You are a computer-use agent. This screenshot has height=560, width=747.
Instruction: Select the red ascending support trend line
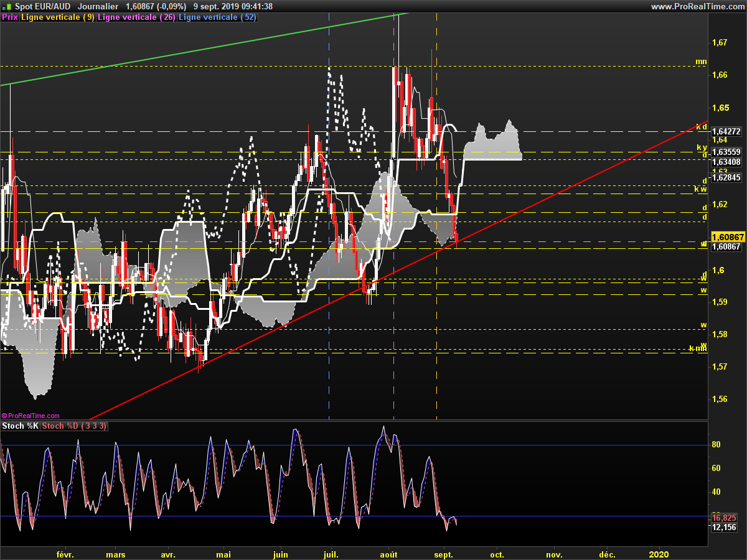398,269
